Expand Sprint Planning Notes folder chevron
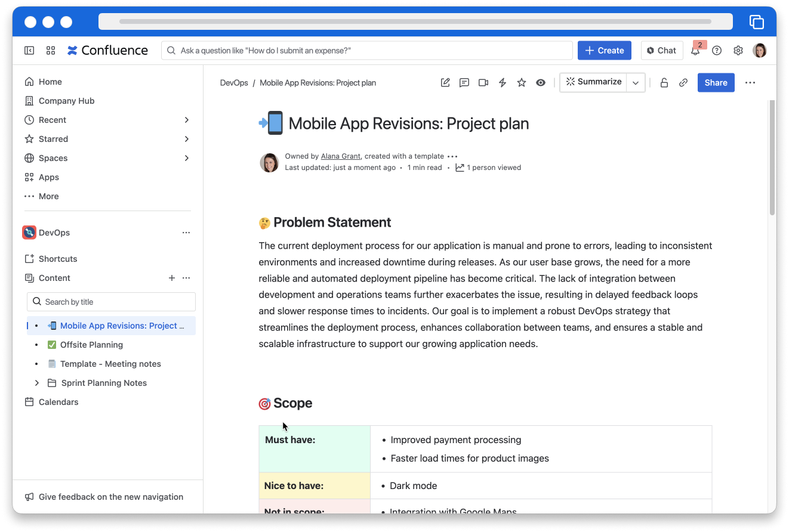The height and width of the screenshot is (532, 789). [37, 383]
